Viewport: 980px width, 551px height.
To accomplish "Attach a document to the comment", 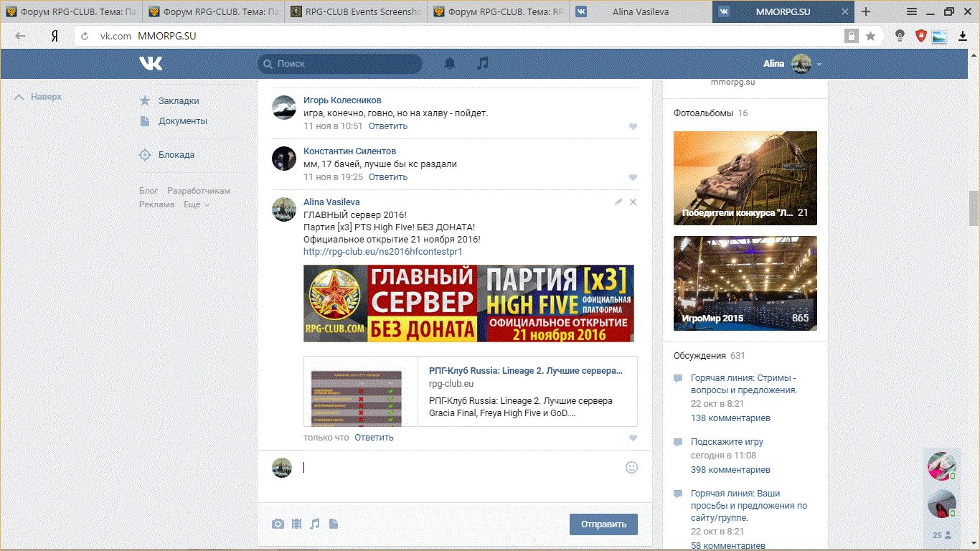I will (x=333, y=524).
